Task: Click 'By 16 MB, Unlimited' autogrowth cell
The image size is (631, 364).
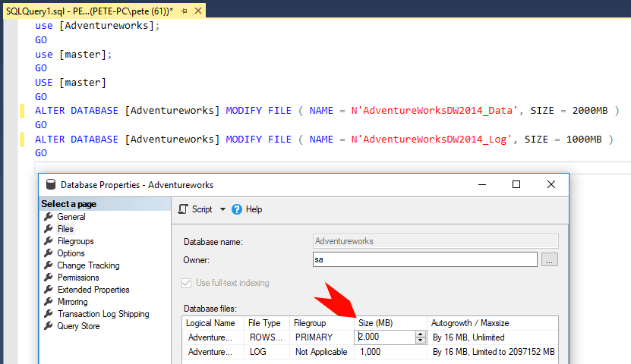Action: 493,337
